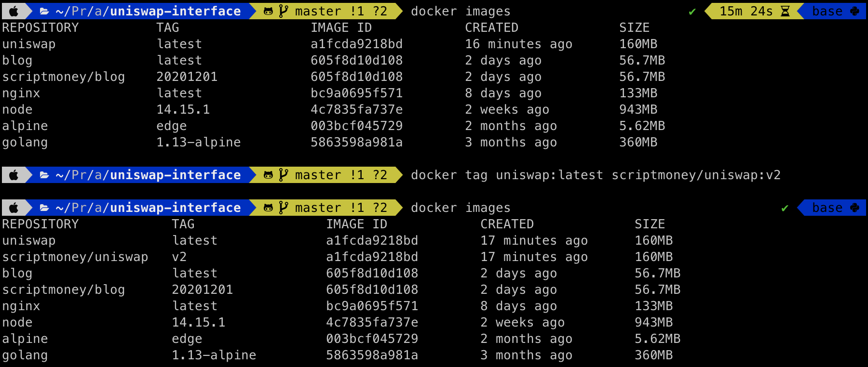Click the conda icon beside the hourglass segment
The width and height of the screenshot is (868, 367).
(x=855, y=11)
